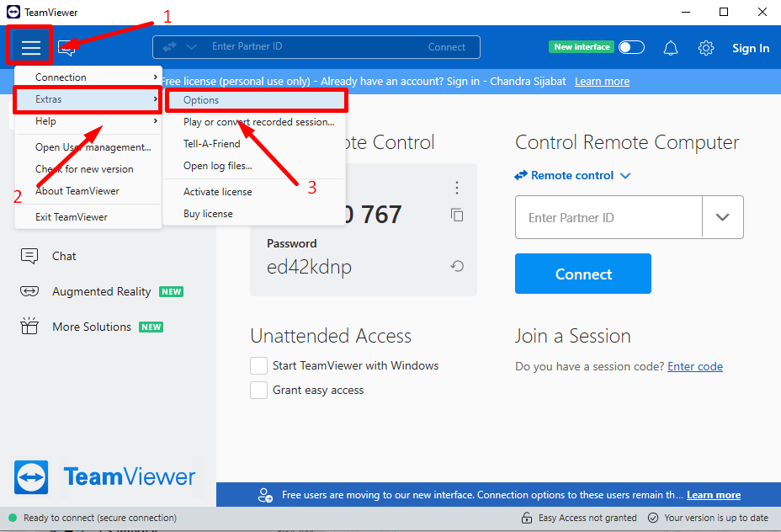Open About TeamViewer
Screen dimensions: 781x532
coord(77,191)
